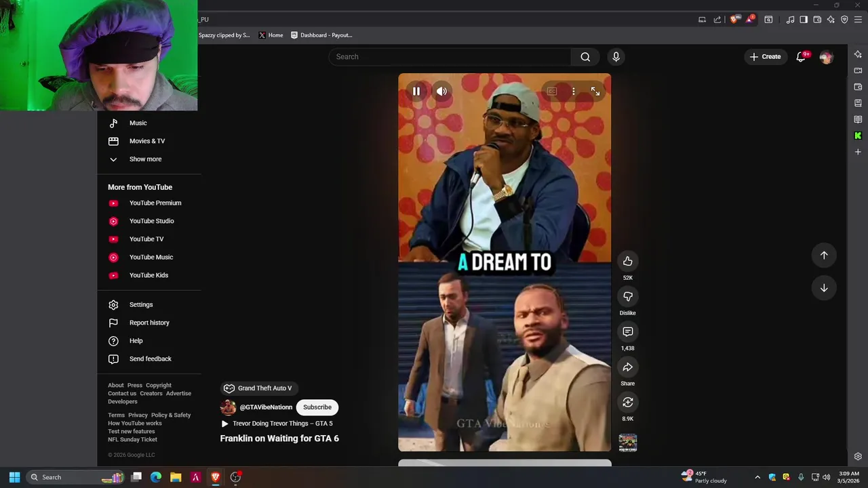
Task: Open the YouTube account avatar menu
Action: tap(826, 57)
